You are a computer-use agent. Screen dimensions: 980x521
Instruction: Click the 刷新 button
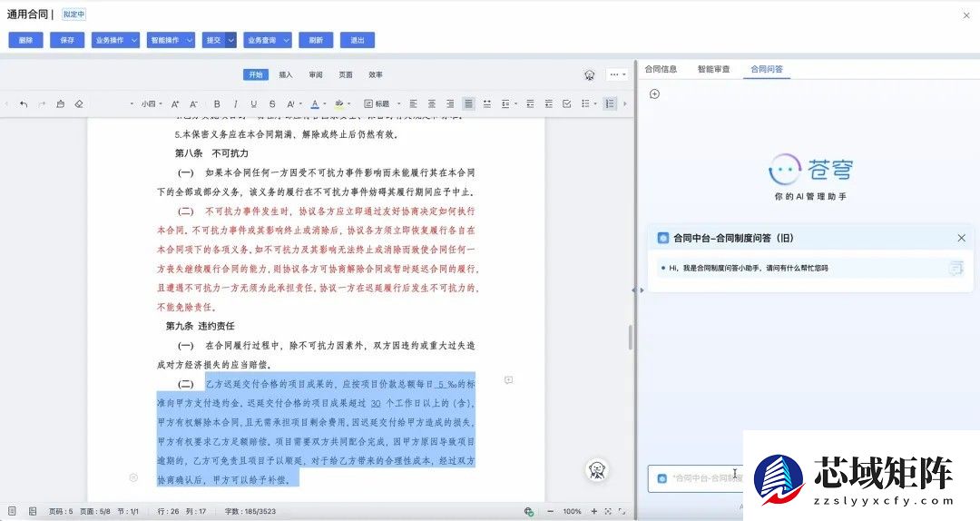316,40
